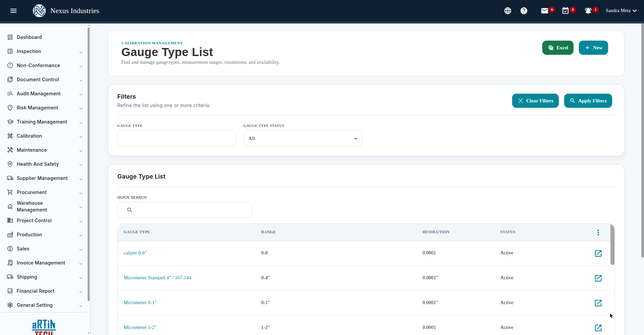644x335 pixels.
Task: Open the Micrometer 1-2" link
Action: [x=140, y=328]
